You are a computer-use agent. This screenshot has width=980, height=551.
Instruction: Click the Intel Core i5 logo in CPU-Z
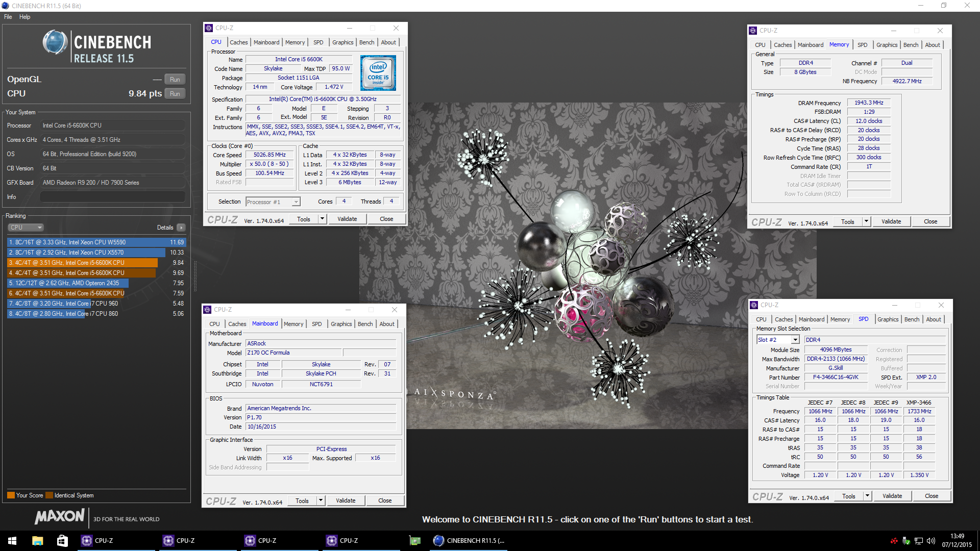[x=378, y=73]
